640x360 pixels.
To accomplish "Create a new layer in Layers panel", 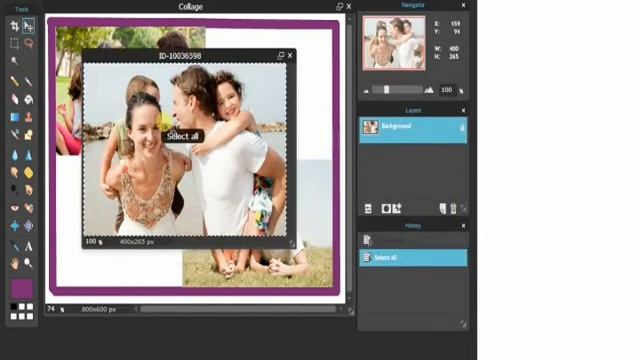I will coord(443,209).
